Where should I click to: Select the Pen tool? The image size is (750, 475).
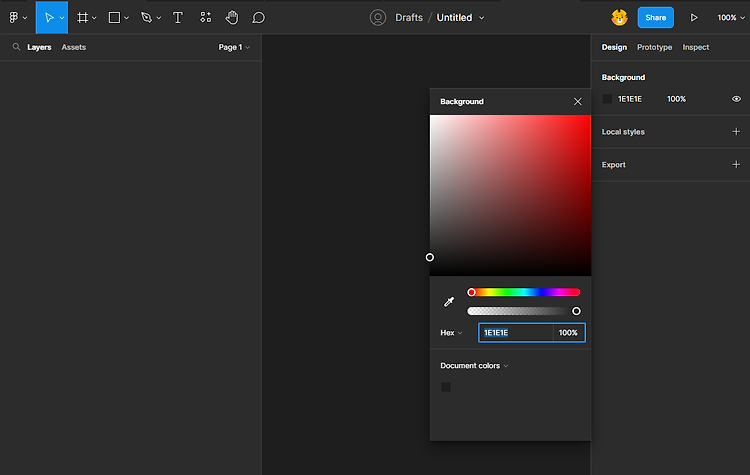pos(146,18)
